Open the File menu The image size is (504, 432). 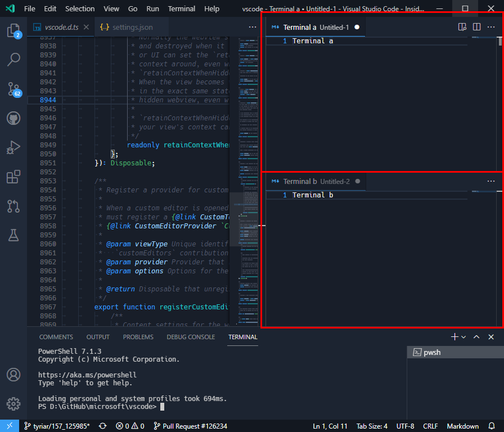[30, 8]
